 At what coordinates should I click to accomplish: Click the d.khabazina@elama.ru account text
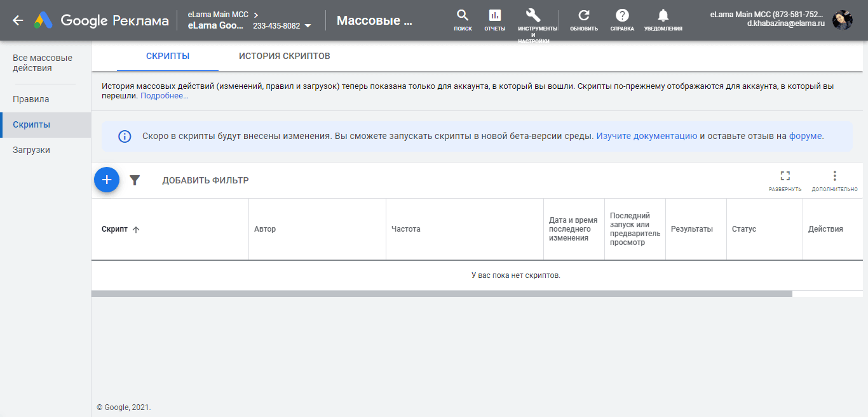785,23
